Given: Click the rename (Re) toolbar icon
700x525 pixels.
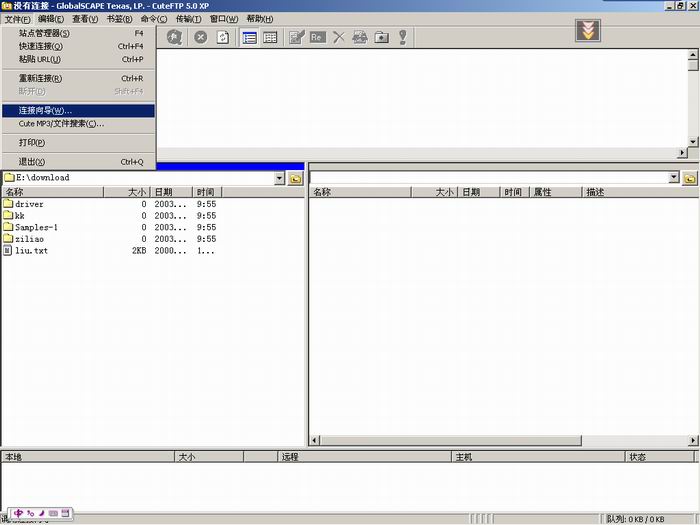Looking at the screenshot, I should (317, 38).
